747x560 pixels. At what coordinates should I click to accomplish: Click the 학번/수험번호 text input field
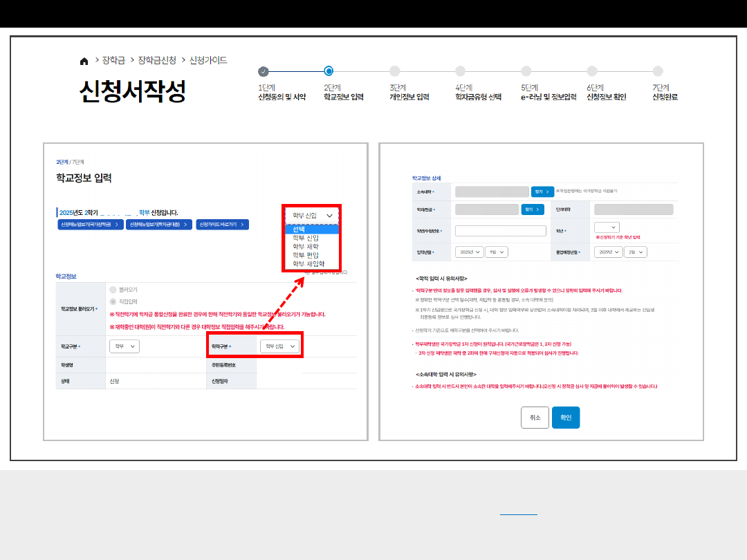click(500, 231)
